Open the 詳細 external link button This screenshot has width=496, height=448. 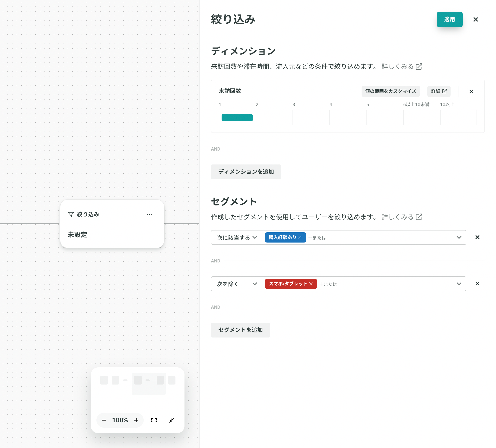[x=439, y=91]
